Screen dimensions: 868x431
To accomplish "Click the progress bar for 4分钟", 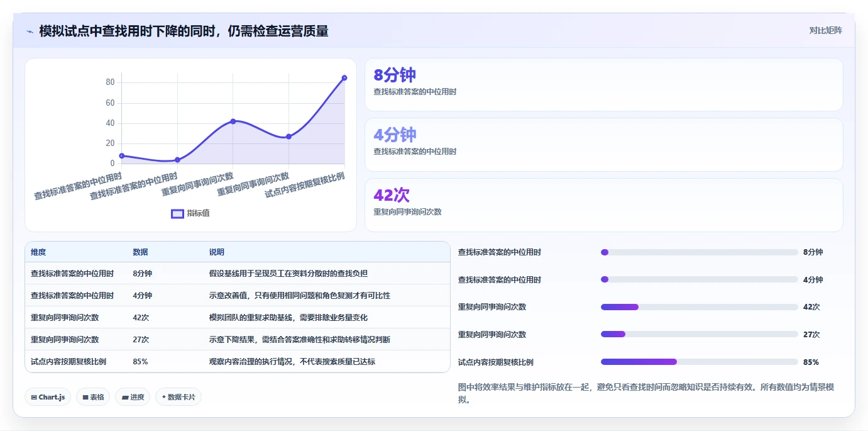I will coord(700,279).
